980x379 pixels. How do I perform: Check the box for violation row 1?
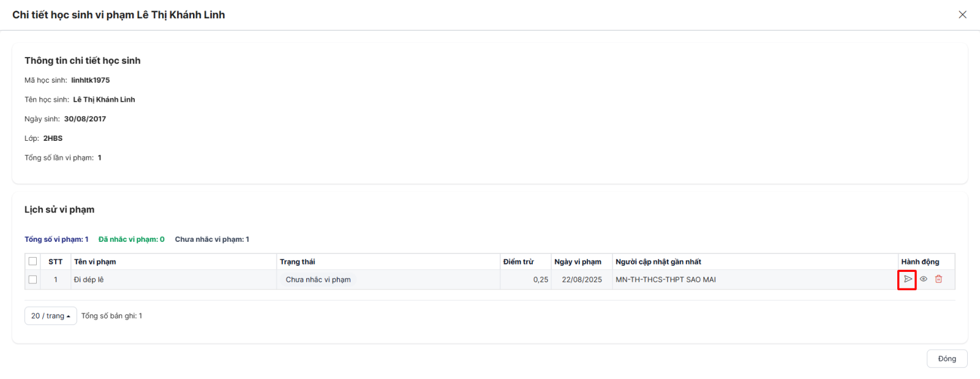(x=33, y=280)
